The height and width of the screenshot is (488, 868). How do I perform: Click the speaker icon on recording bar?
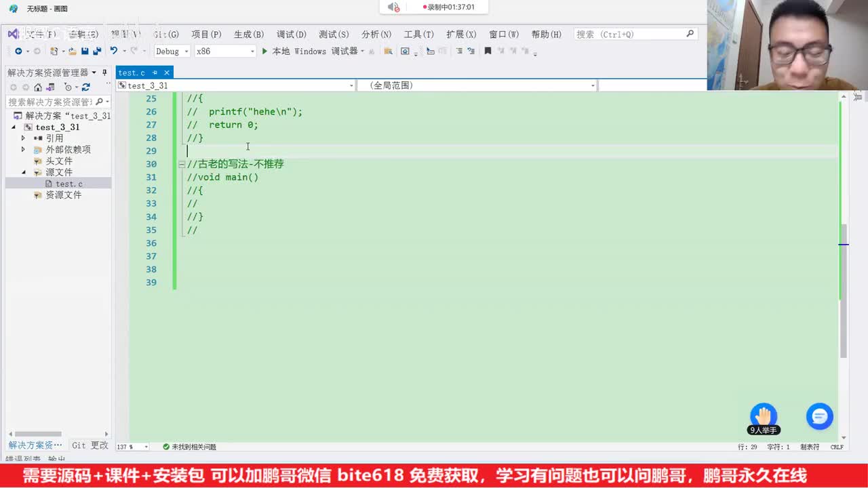(x=393, y=7)
